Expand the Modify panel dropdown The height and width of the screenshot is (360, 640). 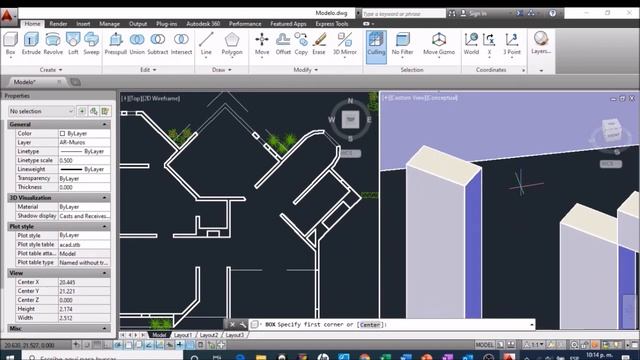click(x=305, y=70)
